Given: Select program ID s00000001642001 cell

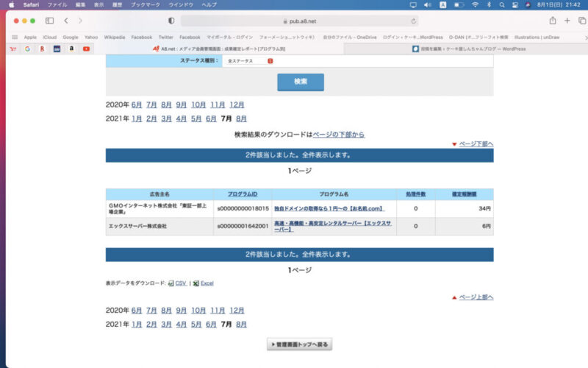Looking at the screenshot, I should [243, 226].
